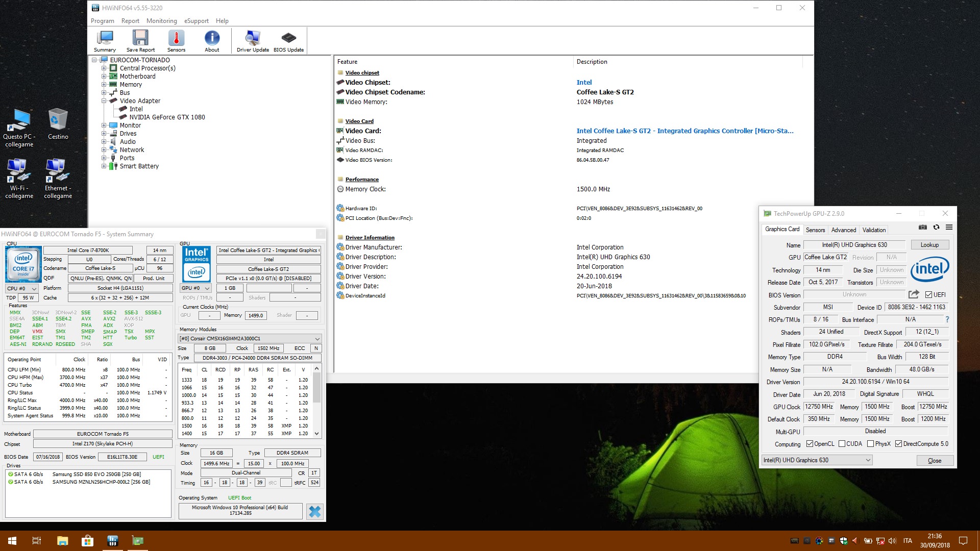Click the BIOS Update chip icon
Image resolution: width=980 pixels, height=551 pixels.
coord(288,41)
